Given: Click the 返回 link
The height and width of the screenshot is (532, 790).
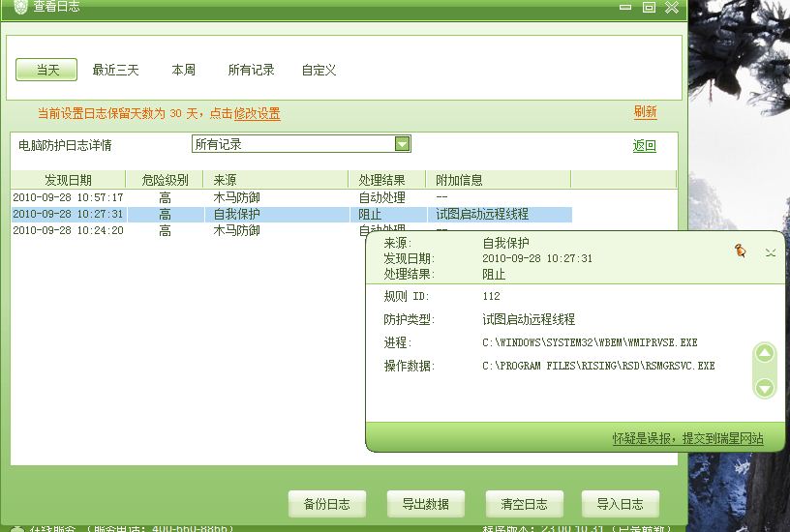Looking at the screenshot, I should pos(645,146).
